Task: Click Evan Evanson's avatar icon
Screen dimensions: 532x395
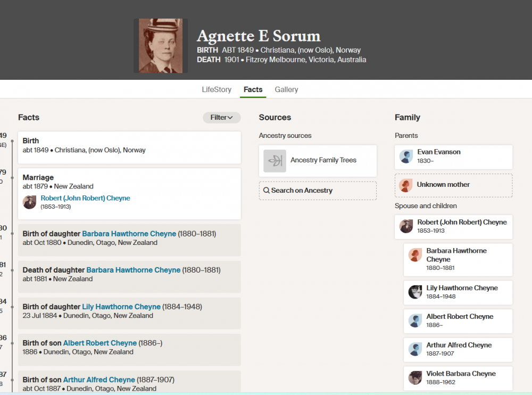Action: [x=406, y=157]
